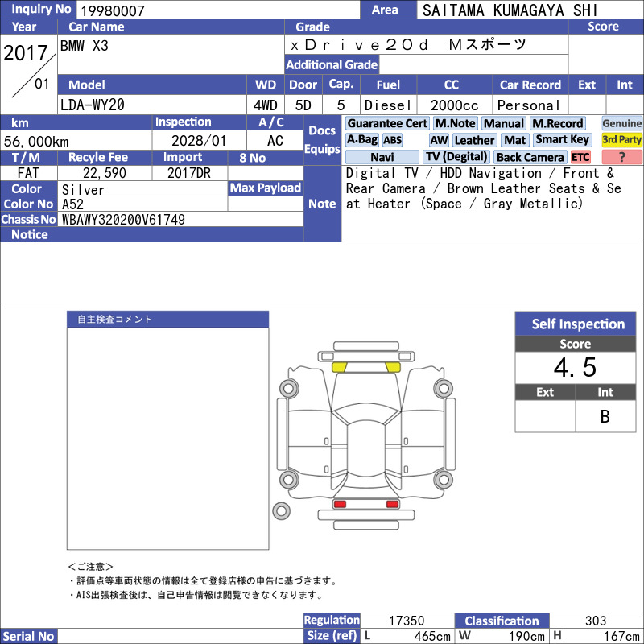This screenshot has height=644, width=644.
Task: Click the chassis number WBAWY320200V61749
Action: (x=123, y=220)
